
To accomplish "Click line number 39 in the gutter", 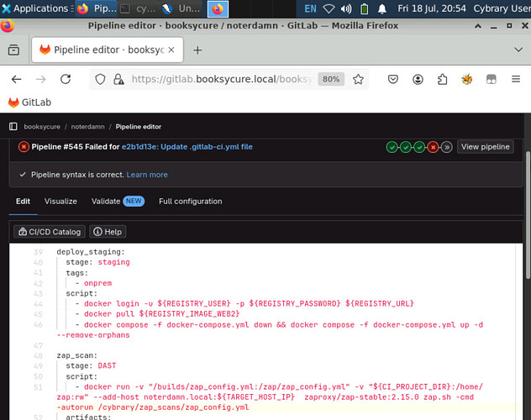I will tap(39, 252).
